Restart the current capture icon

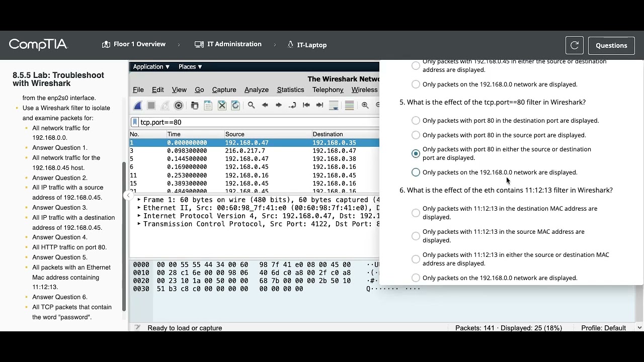point(165,106)
